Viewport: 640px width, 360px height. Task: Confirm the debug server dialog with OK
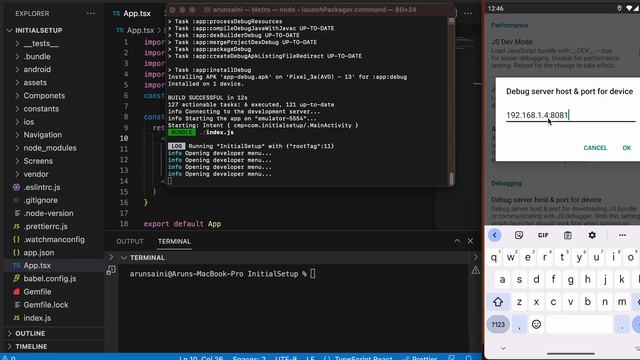pyautogui.click(x=627, y=148)
